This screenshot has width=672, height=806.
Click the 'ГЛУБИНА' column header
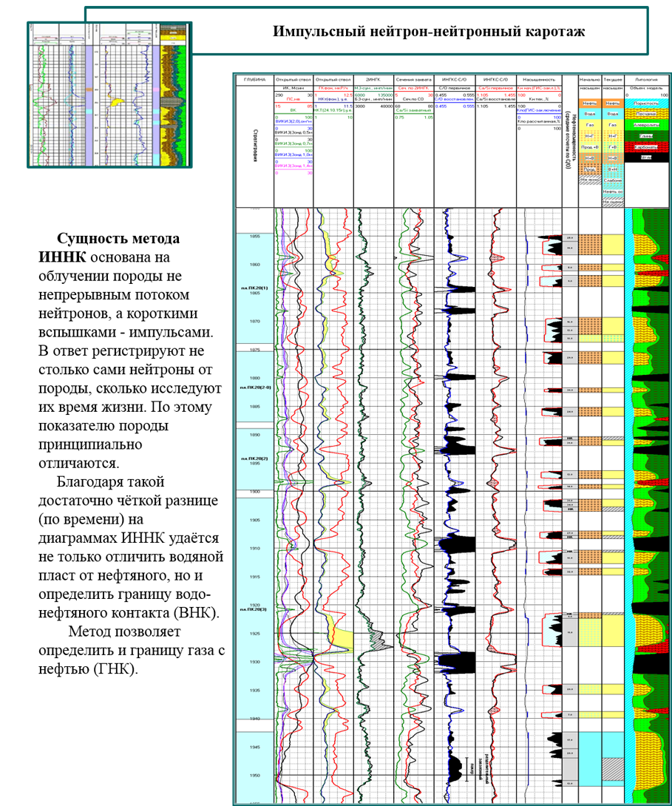[x=255, y=80]
